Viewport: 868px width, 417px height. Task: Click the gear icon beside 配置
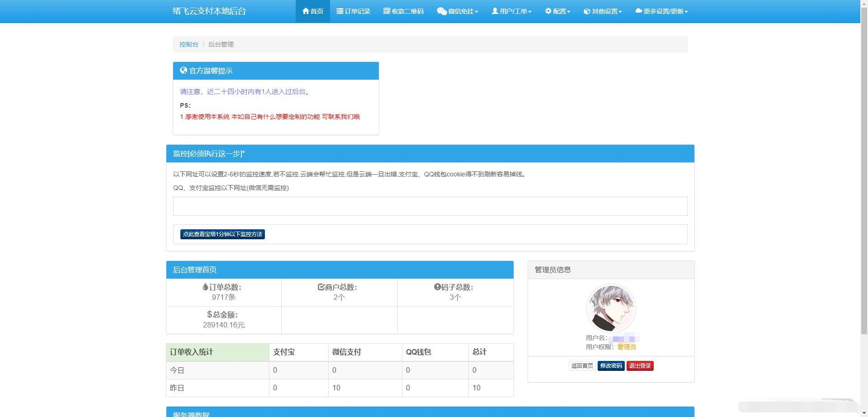click(548, 11)
